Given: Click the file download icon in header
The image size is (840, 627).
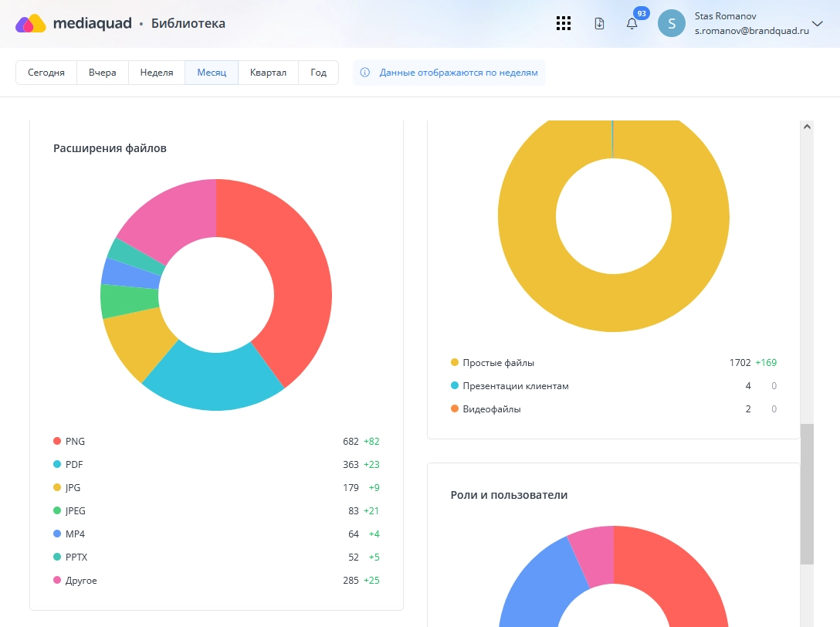Looking at the screenshot, I should [599, 23].
